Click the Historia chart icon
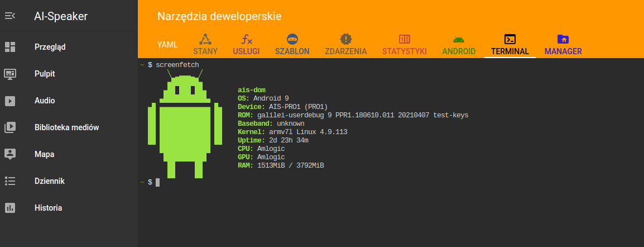The width and height of the screenshot is (644, 247). pos(10,208)
